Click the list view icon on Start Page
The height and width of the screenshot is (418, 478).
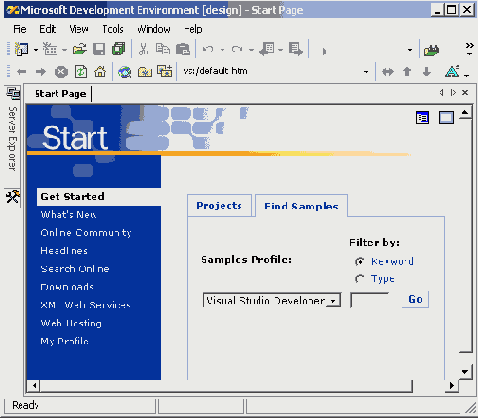coord(422,118)
